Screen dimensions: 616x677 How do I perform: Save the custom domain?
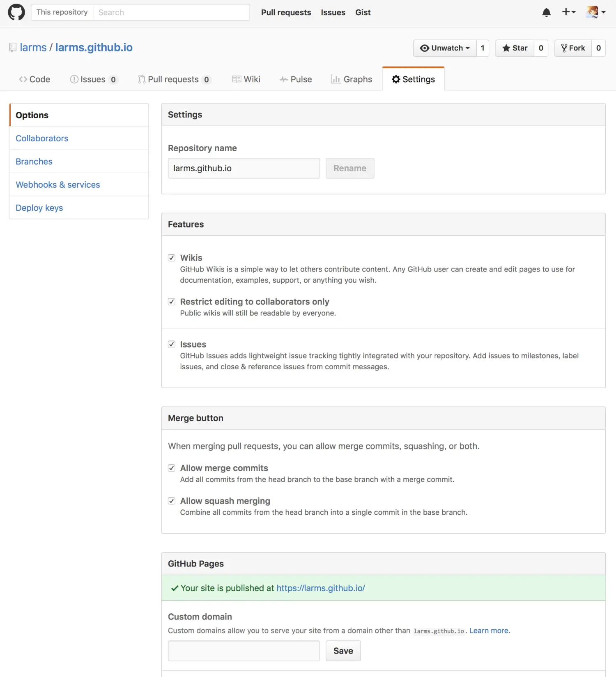tap(343, 651)
